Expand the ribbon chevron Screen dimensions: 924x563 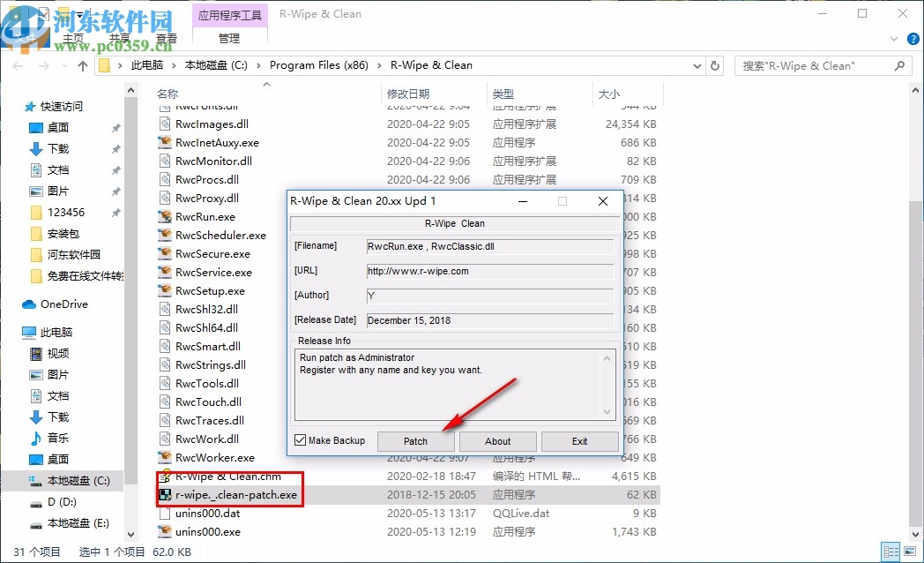pyautogui.click(x=893, y=39)
